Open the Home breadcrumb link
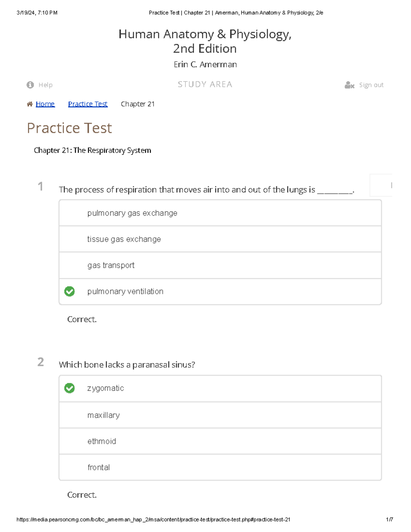The width and height of the screenshot is (411, 532). (x=45, y=104)
